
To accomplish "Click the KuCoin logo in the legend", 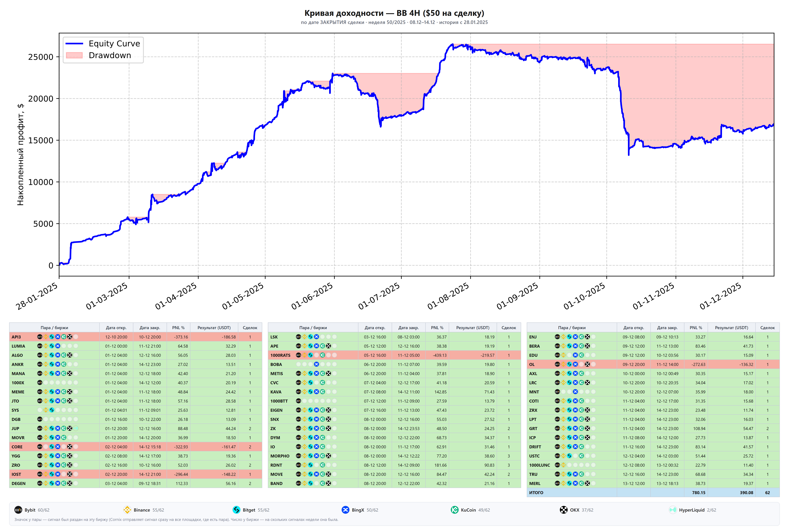I will click(x=455, y=510).
